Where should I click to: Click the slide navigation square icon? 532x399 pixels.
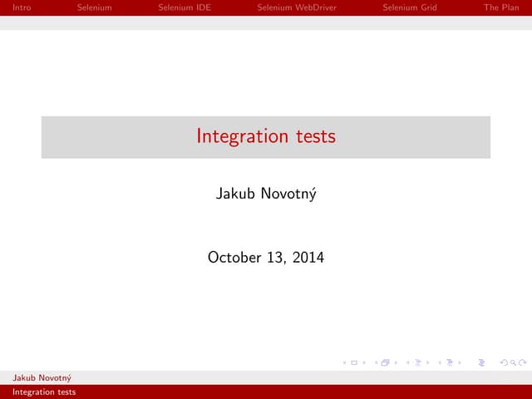[x=354, y=363]
